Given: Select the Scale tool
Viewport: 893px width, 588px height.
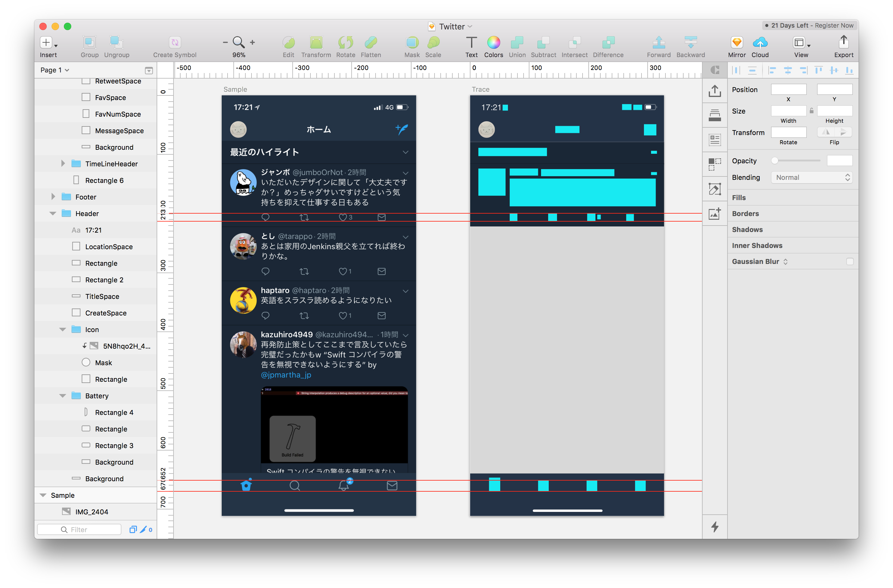Looking at the screenshot, I should pyautogui.click(x=433, y=42).
